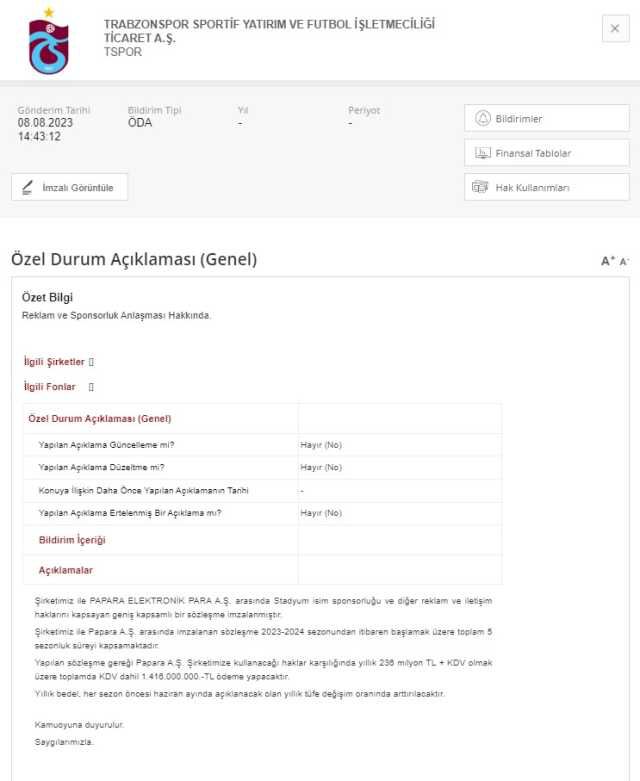This screenshot has height=781, width=640.
Task: Close the disclosure window with X
Action: [x=615, y=28]
